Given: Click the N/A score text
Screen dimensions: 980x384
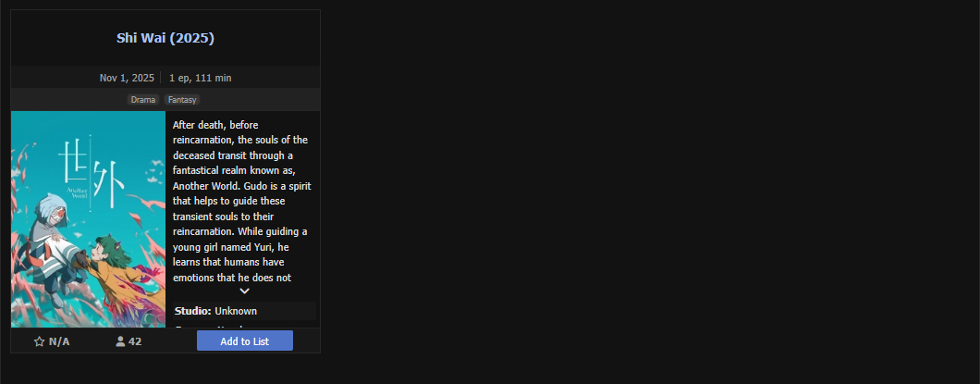Looking at the screenshot, I should (59, 341).
